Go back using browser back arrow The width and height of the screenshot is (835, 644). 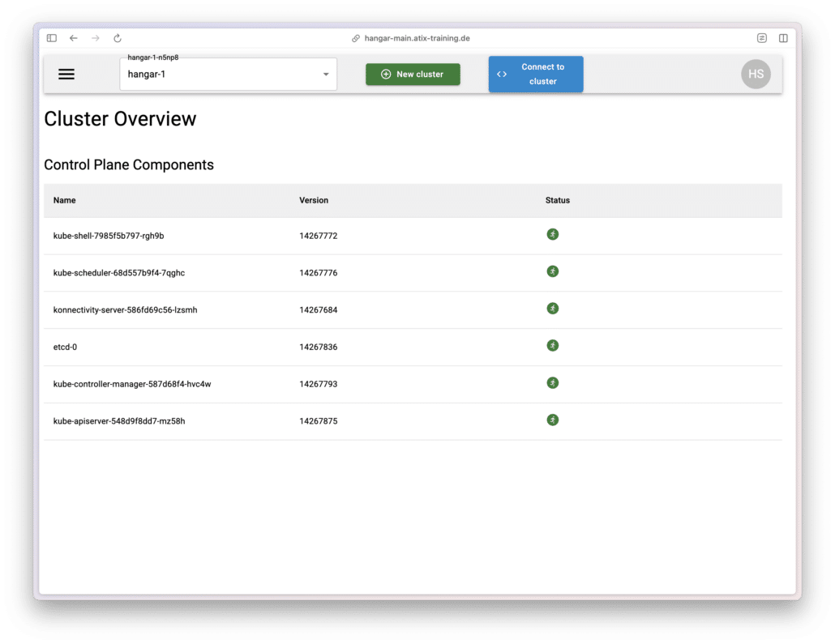point(74,38)
